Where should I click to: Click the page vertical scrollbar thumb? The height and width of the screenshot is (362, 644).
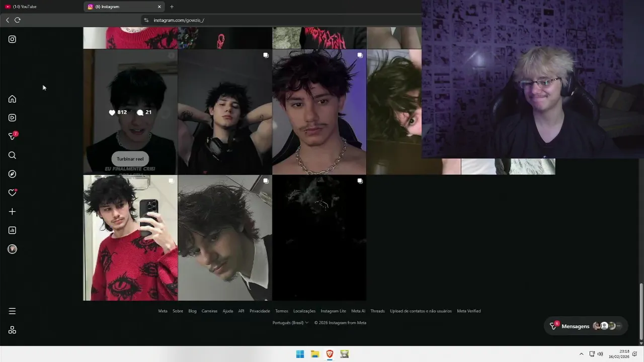tap(641, 312)
